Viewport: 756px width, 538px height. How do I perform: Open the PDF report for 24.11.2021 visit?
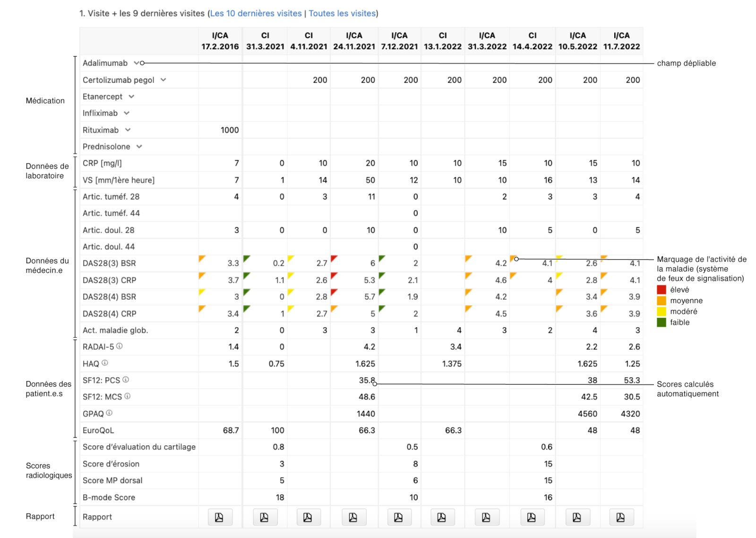pos(353,517)
